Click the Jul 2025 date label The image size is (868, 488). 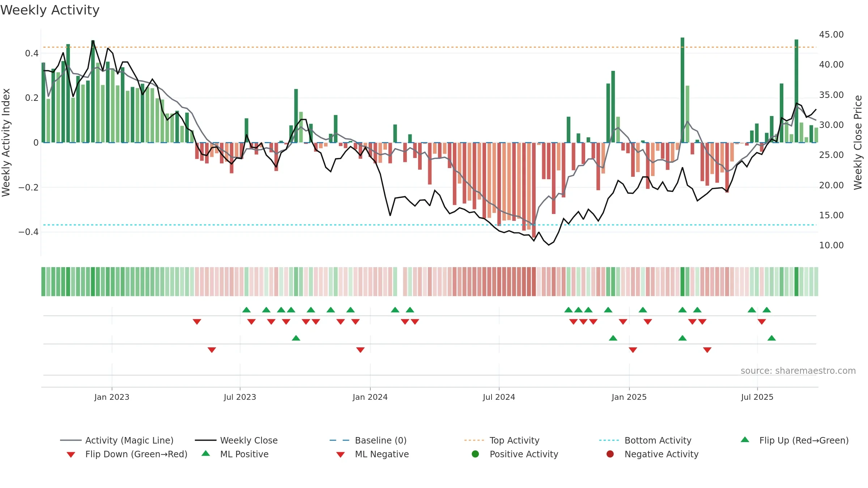(757, 397)
